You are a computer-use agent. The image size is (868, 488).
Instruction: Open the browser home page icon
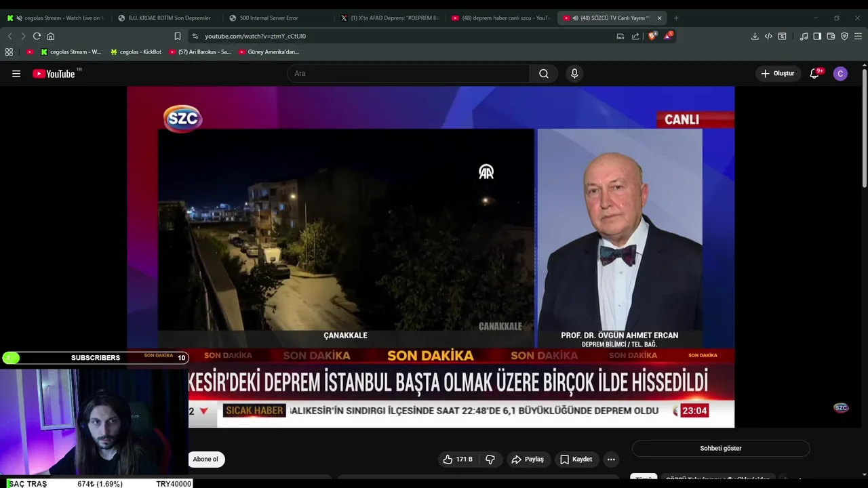tap(50, 36)
